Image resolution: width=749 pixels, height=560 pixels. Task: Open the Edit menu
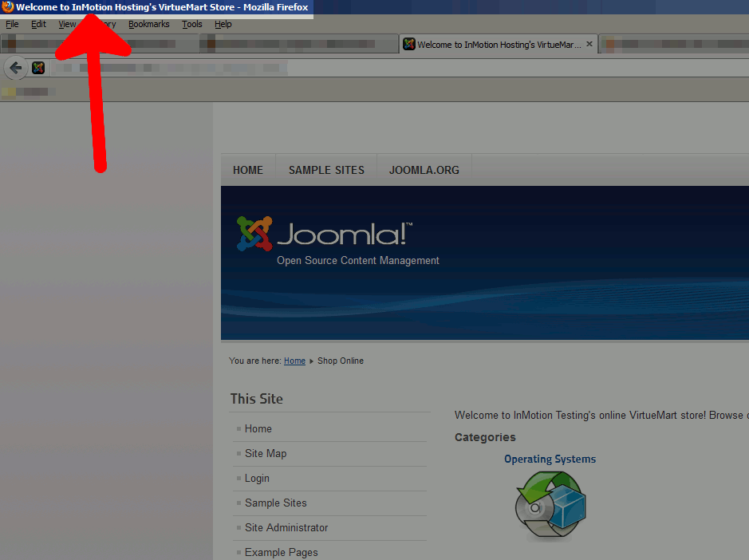39,24
